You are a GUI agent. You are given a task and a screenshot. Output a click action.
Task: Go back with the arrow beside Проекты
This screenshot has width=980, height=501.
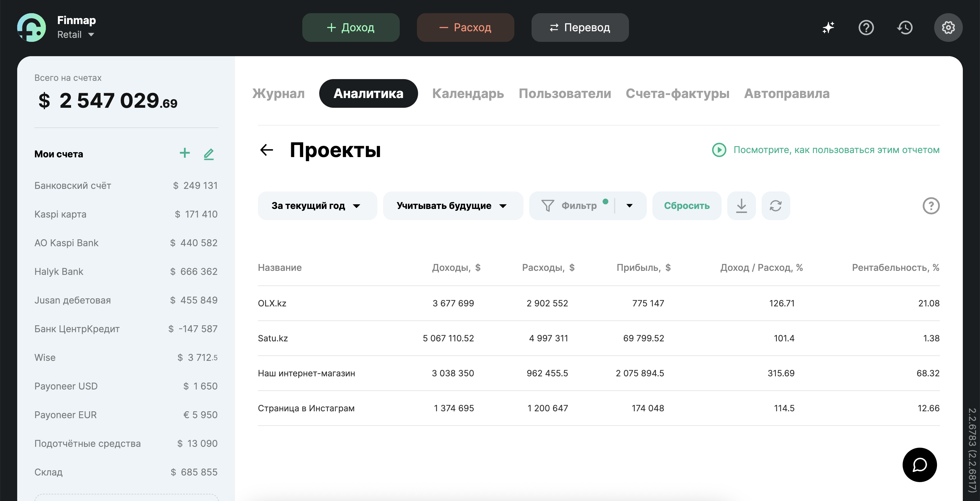coord(266,150)
